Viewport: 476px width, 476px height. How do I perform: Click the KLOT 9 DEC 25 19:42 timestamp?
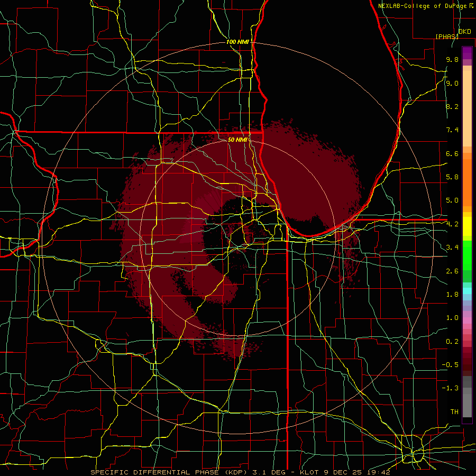[346, 472]
